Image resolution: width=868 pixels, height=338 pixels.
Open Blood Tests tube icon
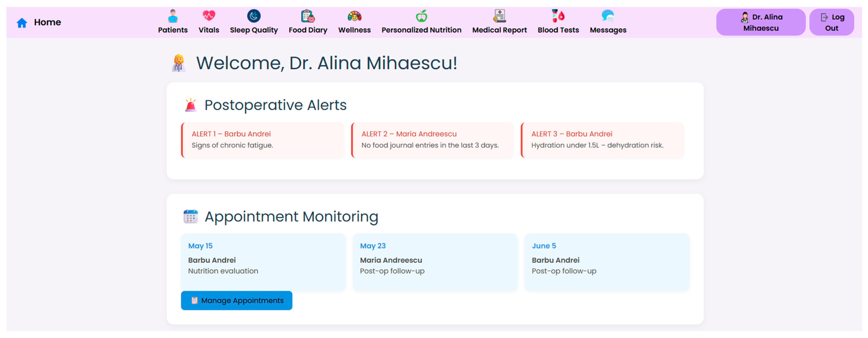coord(558,16)
